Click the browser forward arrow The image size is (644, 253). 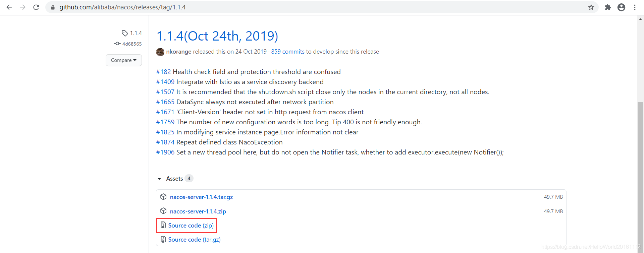click(x=22, y=7)
